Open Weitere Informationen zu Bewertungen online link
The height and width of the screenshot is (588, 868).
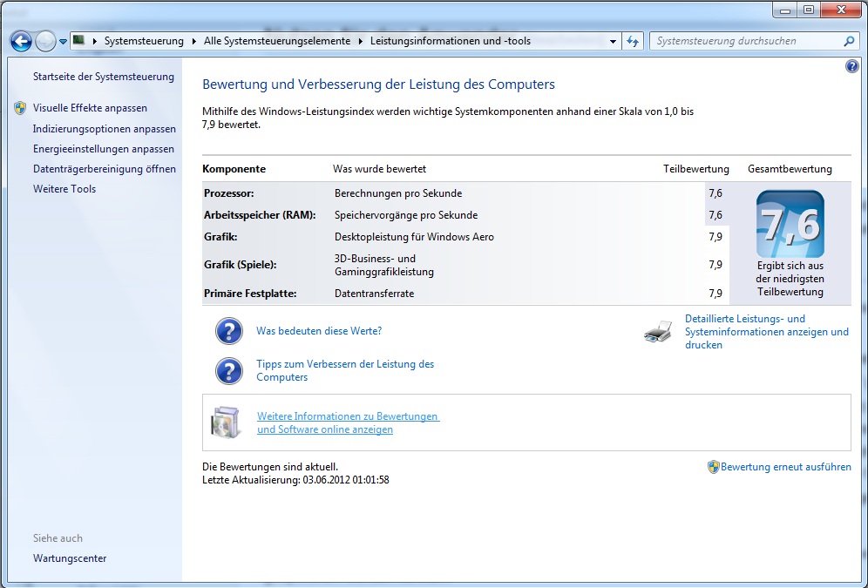[349, 422]
